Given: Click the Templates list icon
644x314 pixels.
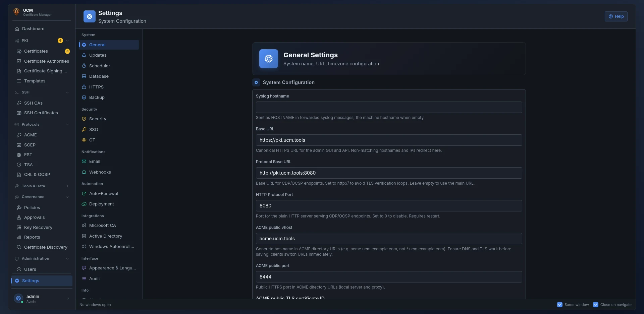Looking at the screenshot, I should click(19, 81).
